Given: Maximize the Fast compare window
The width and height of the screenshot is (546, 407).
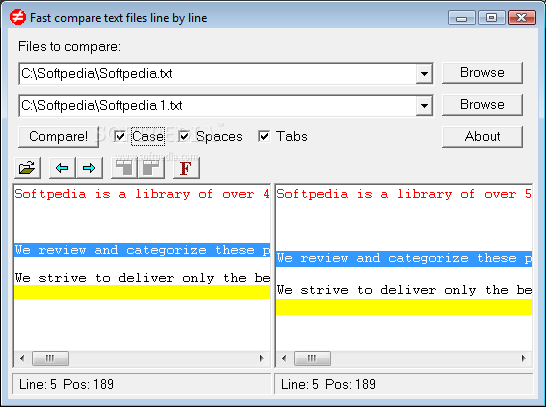Looking at the screenshot, I should (x=492, y=18).
